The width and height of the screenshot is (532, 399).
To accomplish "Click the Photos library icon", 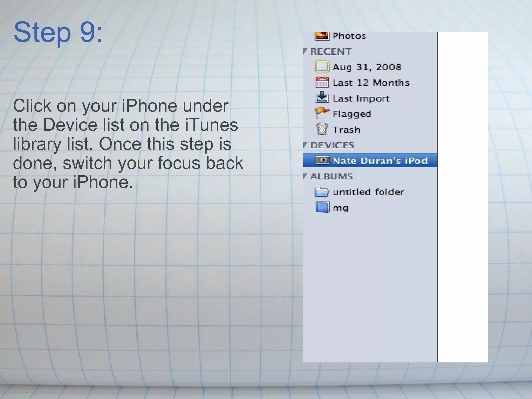I will coord(322,36).
